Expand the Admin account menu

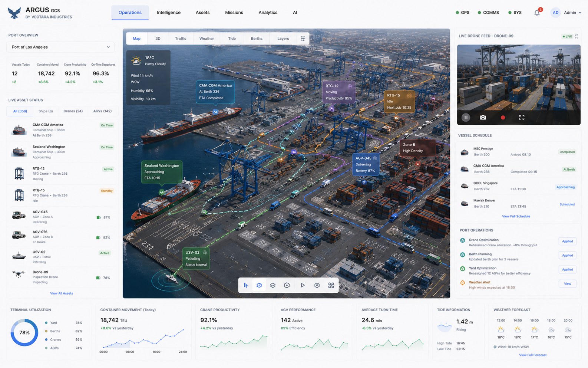[x=572, y=13]
